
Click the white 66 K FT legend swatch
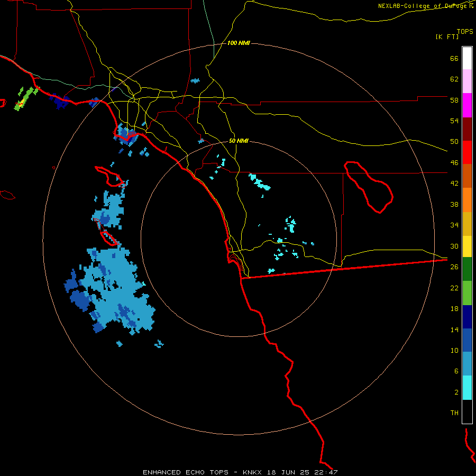467,58
